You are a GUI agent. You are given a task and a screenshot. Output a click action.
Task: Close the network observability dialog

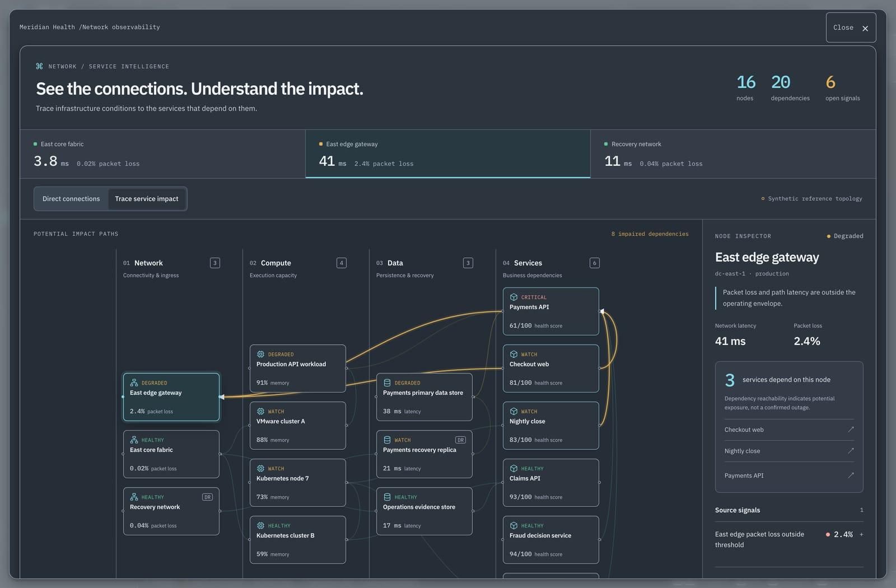851,27
